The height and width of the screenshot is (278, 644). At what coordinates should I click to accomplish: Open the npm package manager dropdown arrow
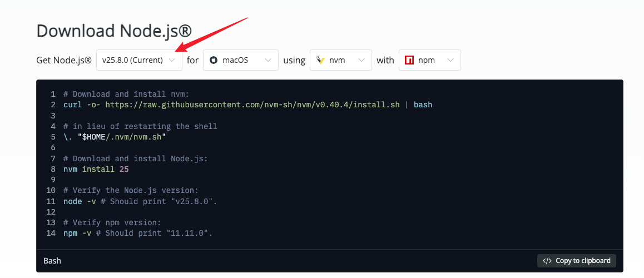click(450, 60)
